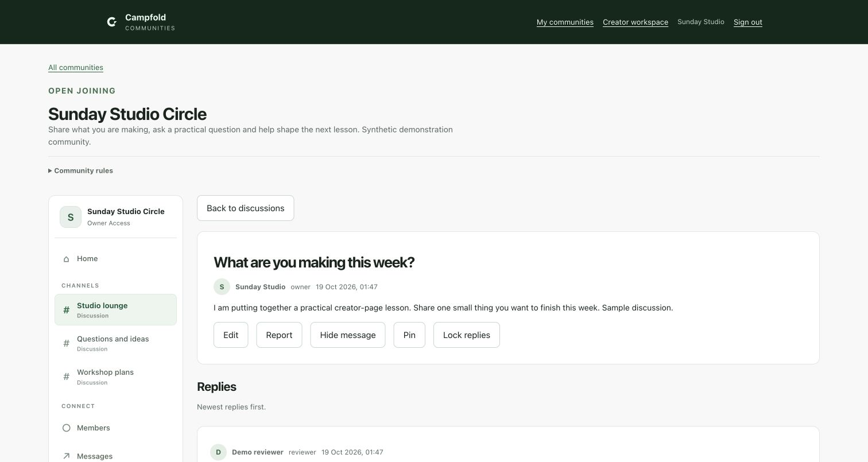Click the hash icon beside Workshop plans
This screenshot has width=868, height=462.
click(67, 376)
